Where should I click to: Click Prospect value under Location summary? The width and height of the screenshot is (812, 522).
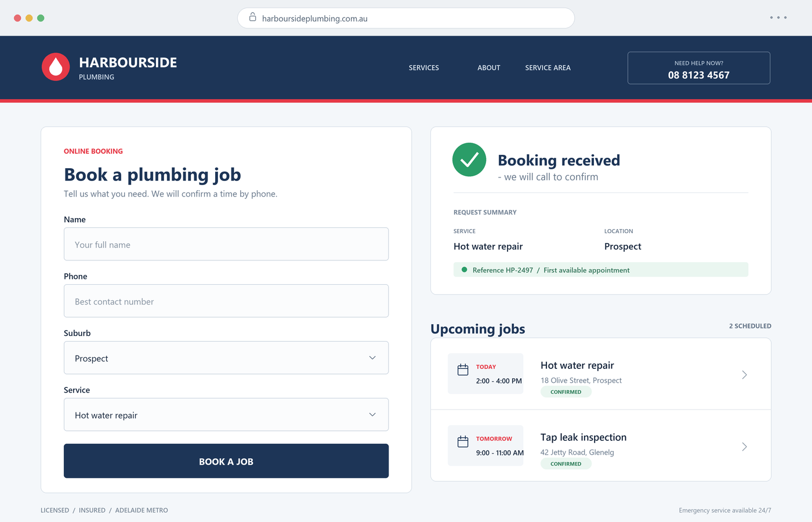pyautogui.click(x=623, y=246)
